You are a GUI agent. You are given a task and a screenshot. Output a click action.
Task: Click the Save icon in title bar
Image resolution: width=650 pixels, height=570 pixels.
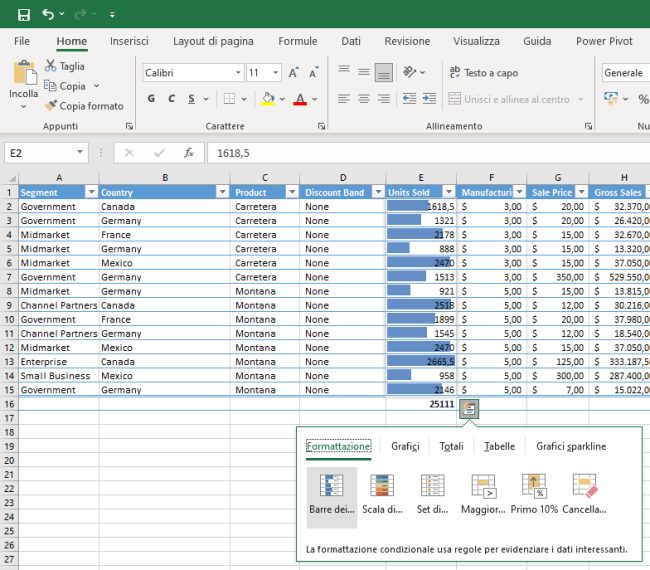[x=24, y=14]
